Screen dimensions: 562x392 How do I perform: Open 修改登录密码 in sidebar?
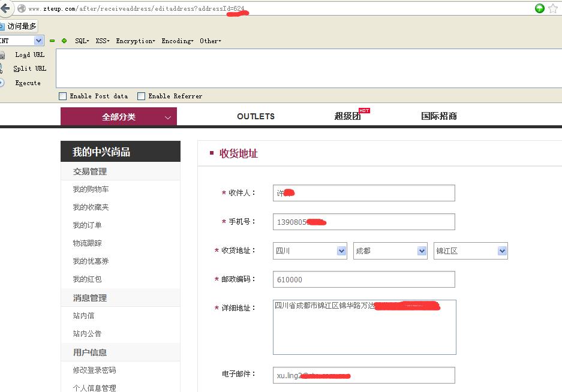94,370
